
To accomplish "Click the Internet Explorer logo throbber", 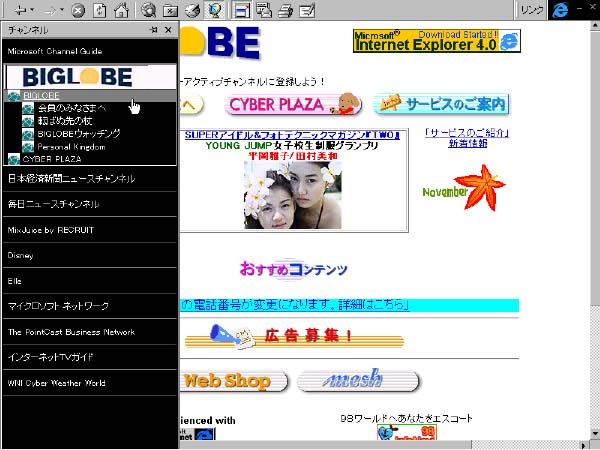I will tap(560, 10).
